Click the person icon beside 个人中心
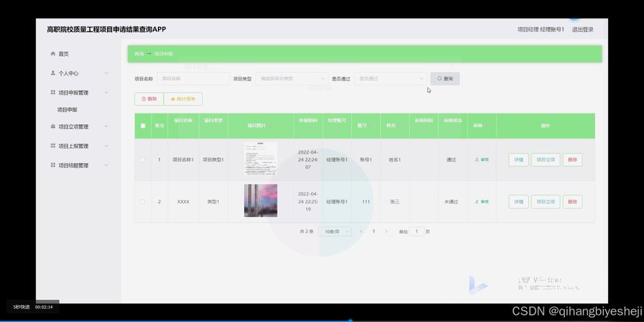 (53, 73)
